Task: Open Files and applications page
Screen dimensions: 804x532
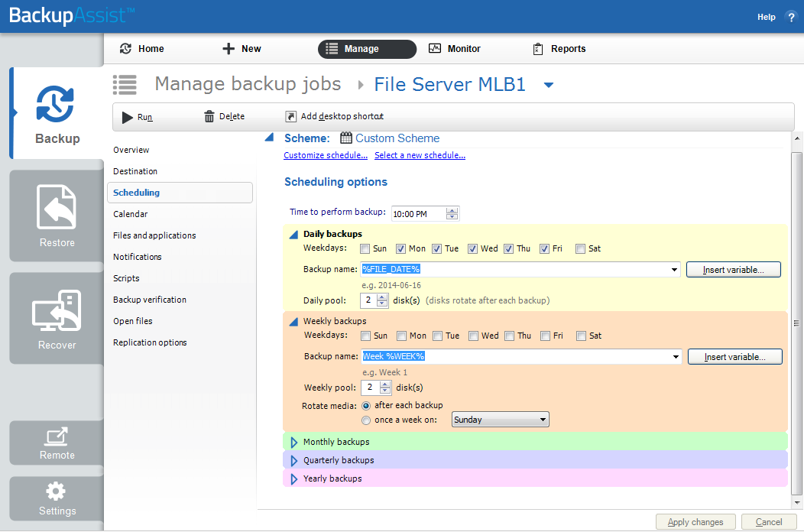Action: [x=154, y=235]
